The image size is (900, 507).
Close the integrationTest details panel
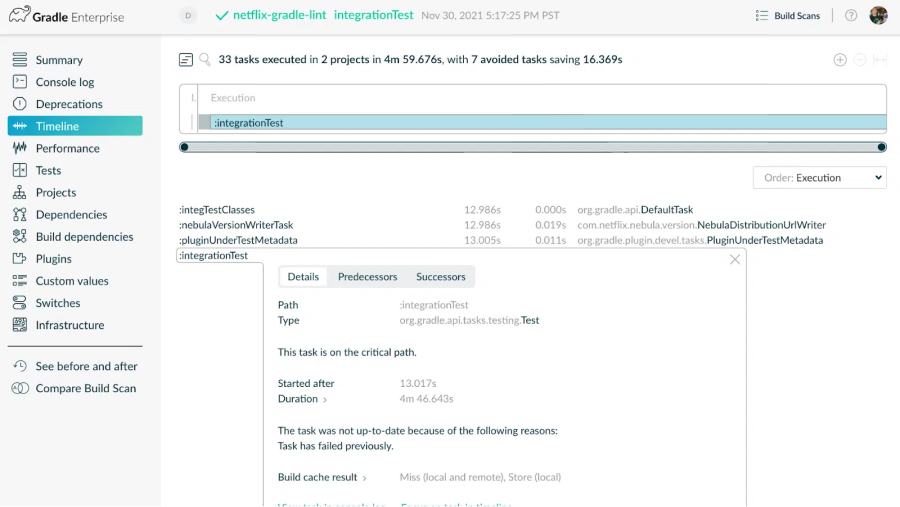tap(735, 260)
